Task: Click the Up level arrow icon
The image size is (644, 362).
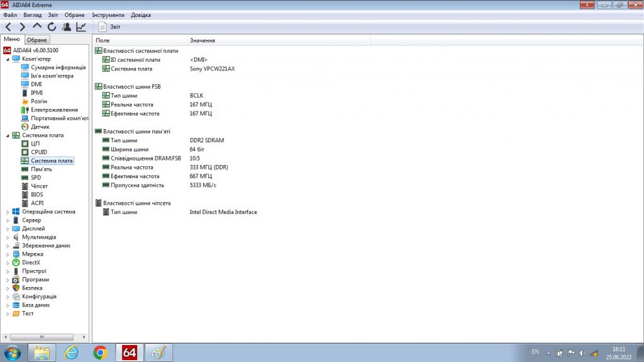Action: [x=37, y=26]
